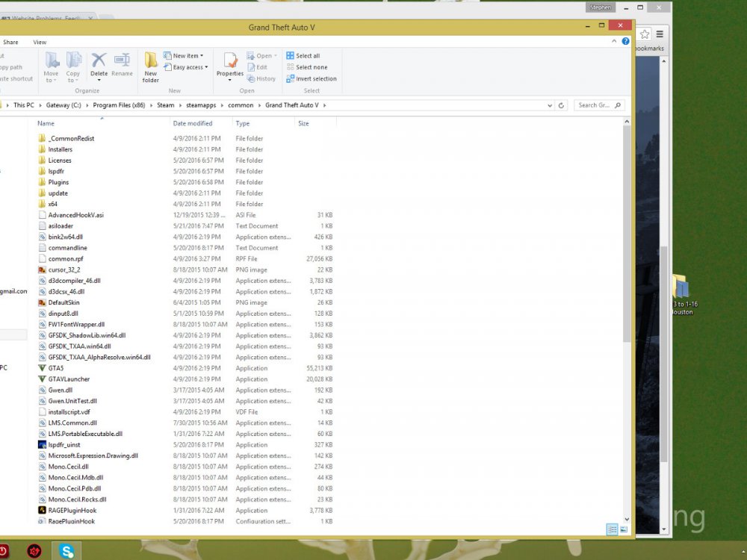Select the Mono.Cecil.Rocks.dll file

pyautogui.click(x=72, y=500)
